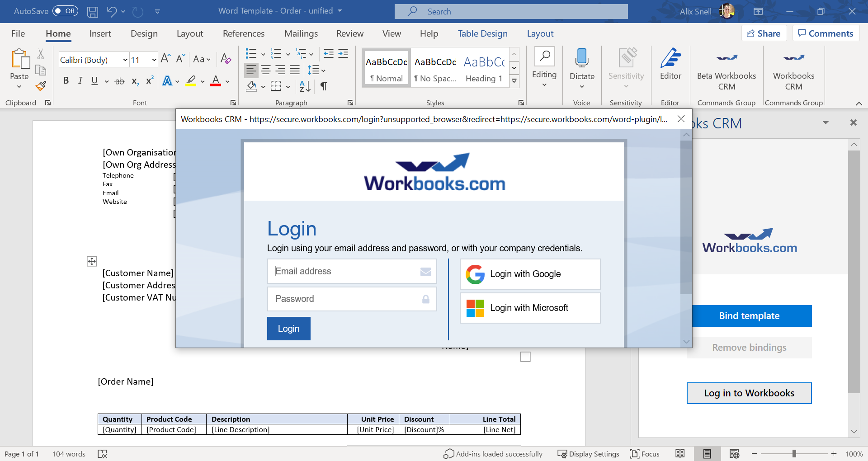Open the File menu
The width and height of the screenshot is (868, 461).
click(18, 33)
